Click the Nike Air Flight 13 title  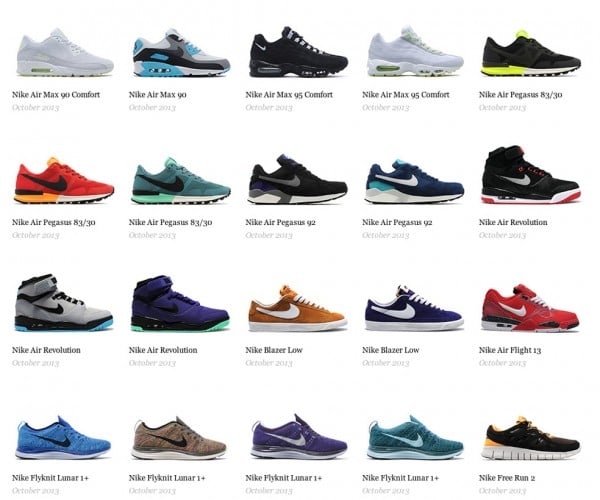pyautogui.click(x=510, y=350)
